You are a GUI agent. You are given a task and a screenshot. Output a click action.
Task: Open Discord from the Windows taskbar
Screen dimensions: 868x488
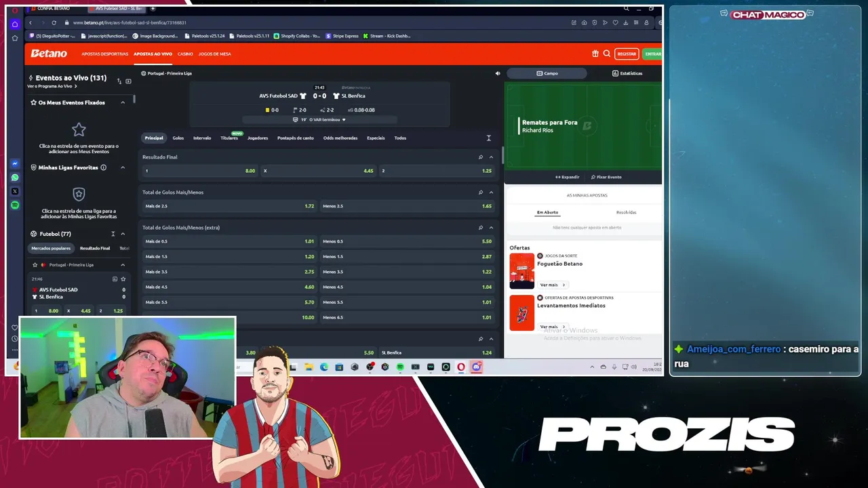(x=477, y=367)
